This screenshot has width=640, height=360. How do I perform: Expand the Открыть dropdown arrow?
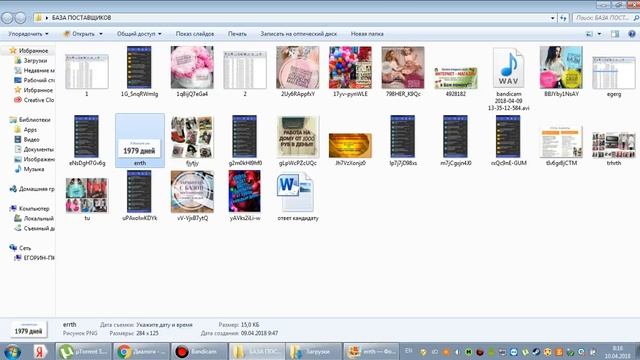click(101, 34)
